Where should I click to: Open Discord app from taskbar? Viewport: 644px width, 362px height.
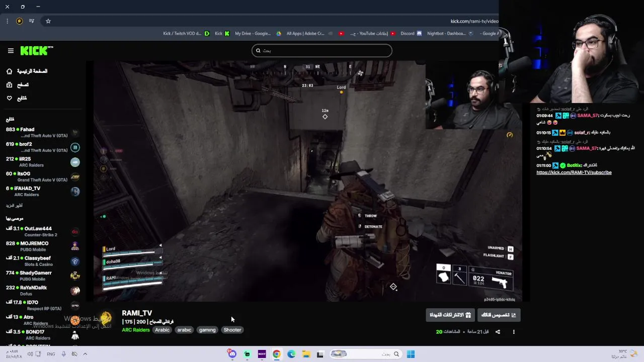coord(232,354)
